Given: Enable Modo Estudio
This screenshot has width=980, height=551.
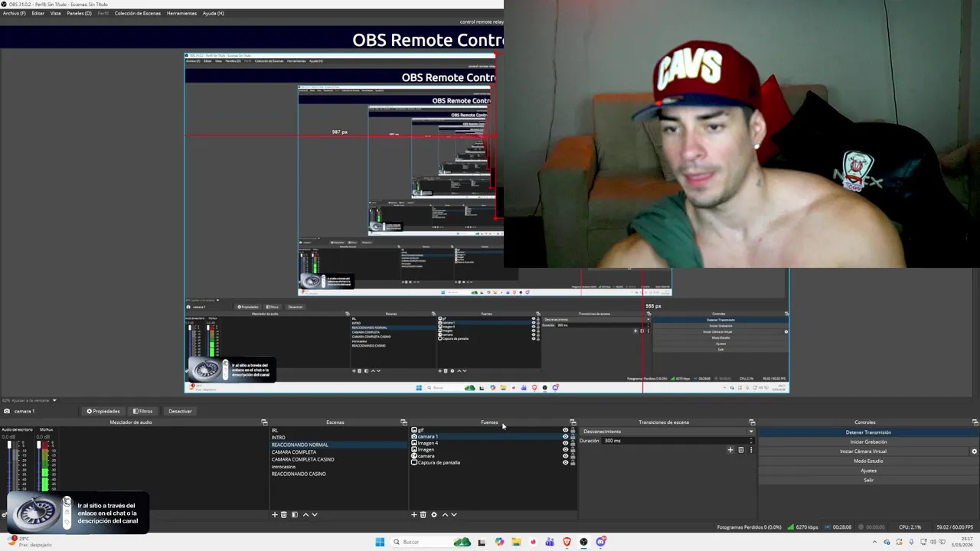Looking at the screenshot, I should 868,461.
